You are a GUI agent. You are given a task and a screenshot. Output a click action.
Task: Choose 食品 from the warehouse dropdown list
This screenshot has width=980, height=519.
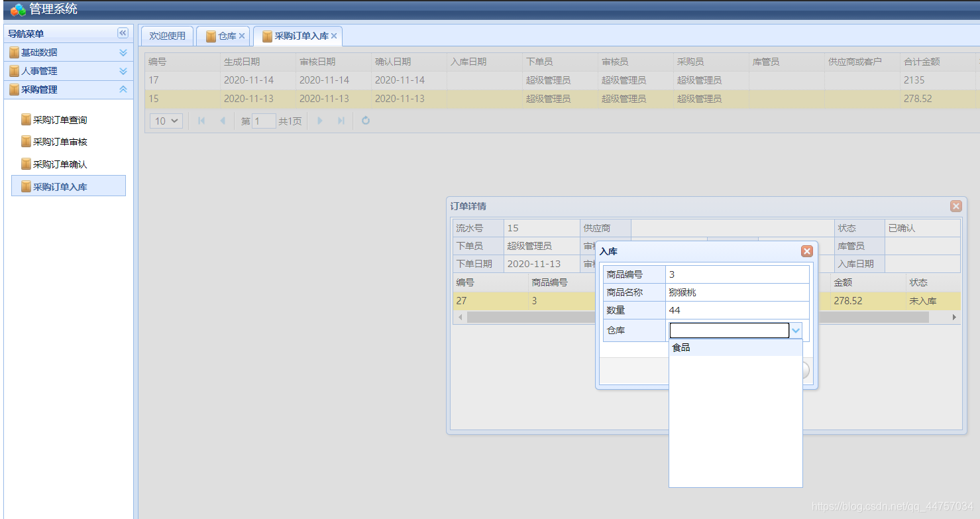tap(735, 347)
